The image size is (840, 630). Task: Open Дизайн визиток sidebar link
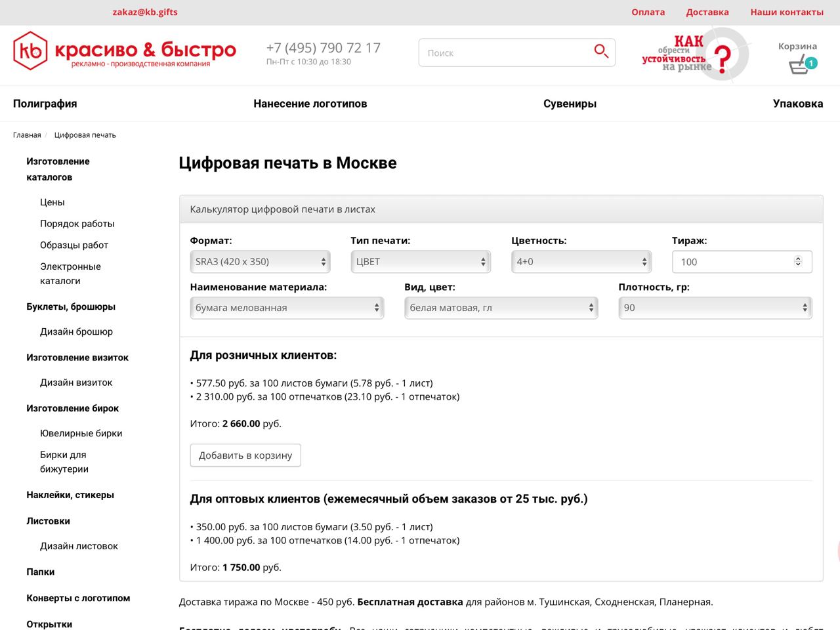[76, 383]
